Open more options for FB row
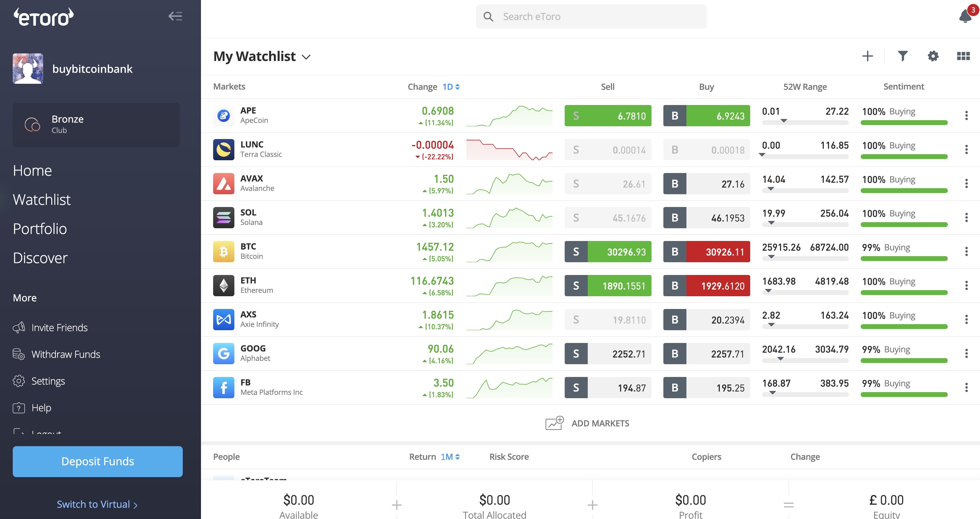The width and height of the screenshot is (980, 519). (x=966, y=388)
